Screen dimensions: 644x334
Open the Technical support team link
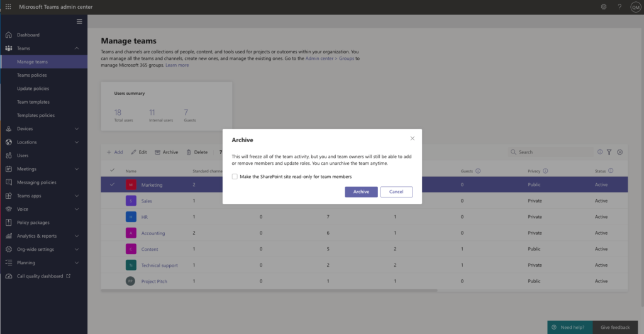(x=159, y=265)
